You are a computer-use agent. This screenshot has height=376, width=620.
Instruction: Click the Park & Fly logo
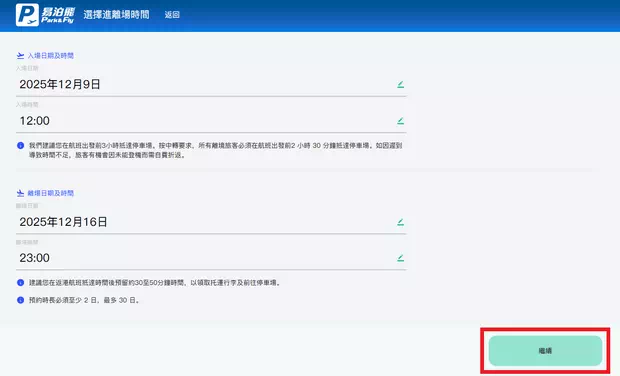(x=45, y=15)
